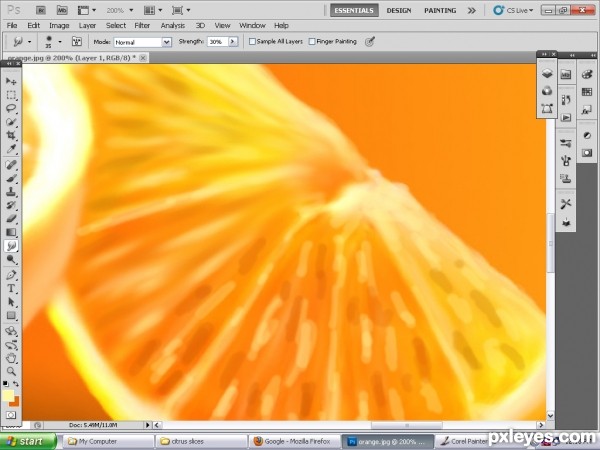Open the Styles panel fx icon

coord(587,110)
